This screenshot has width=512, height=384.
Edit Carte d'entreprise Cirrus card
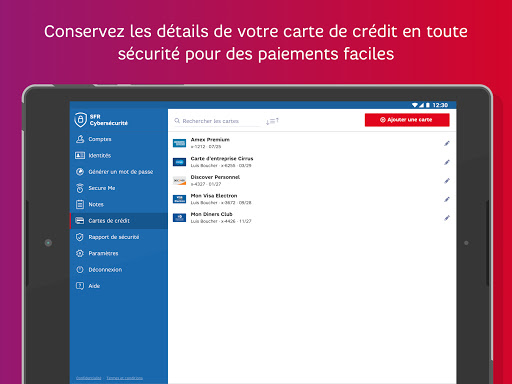click(x=447, y=162)
